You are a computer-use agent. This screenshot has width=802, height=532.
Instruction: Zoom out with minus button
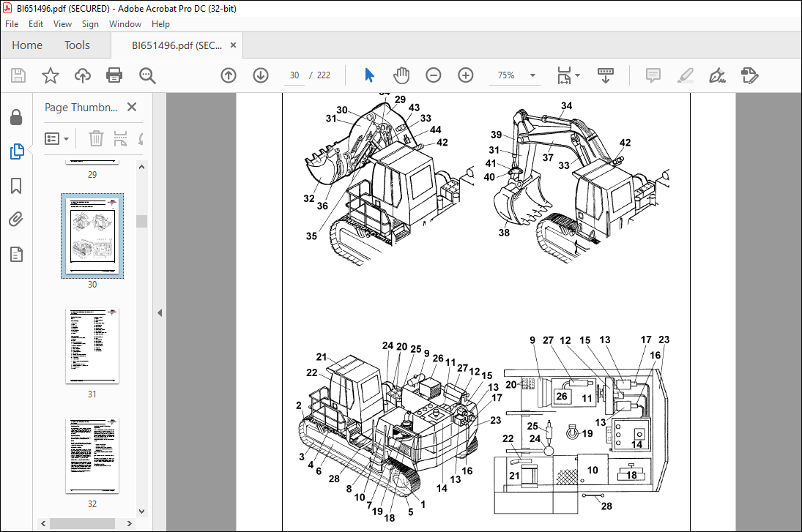[433, 75]
